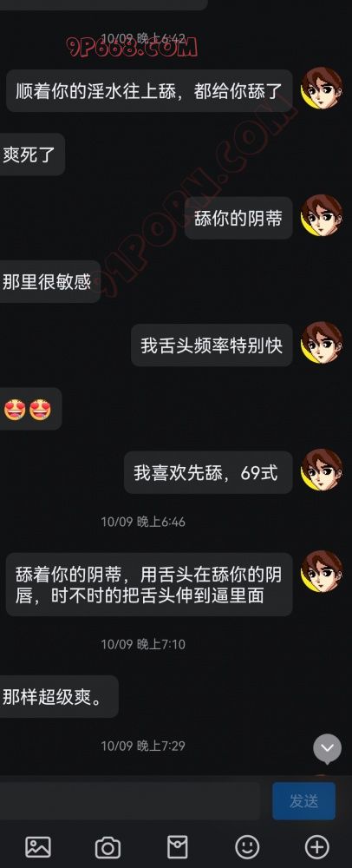Tap avatar beside message following 6:46 timestamp
The height and width of the screenshot is (868, 352).
(x=322, y=571)
